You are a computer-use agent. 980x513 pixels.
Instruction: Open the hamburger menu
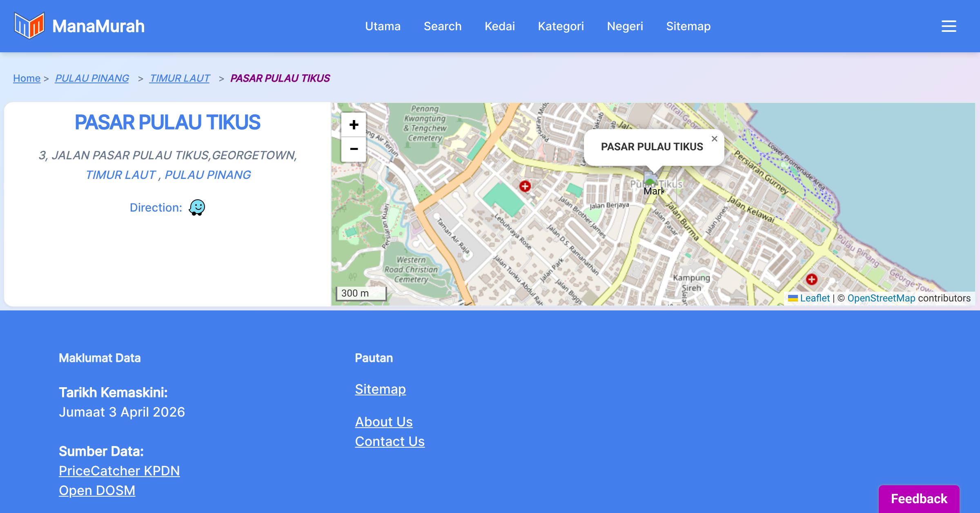pyautogui.click(x=949, y=26)
